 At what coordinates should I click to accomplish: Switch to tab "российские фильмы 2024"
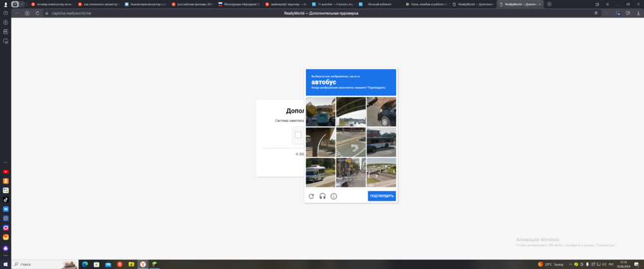[192, 4]
